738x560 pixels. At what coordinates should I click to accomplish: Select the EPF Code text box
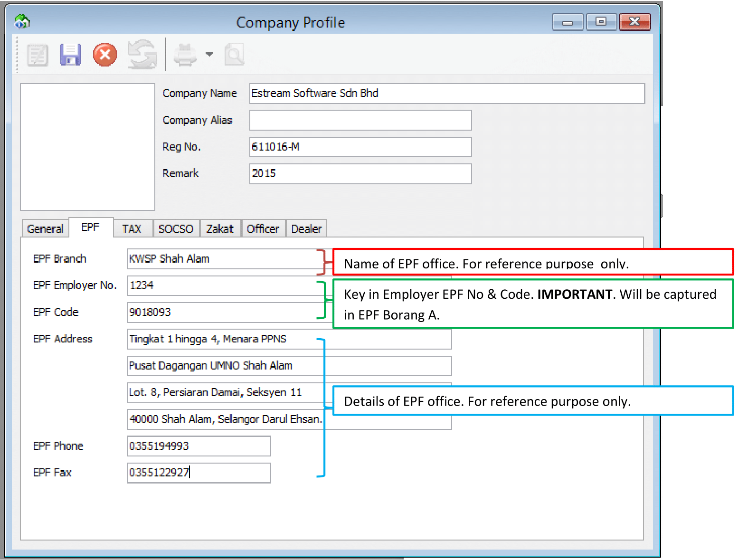coord(223,313)
